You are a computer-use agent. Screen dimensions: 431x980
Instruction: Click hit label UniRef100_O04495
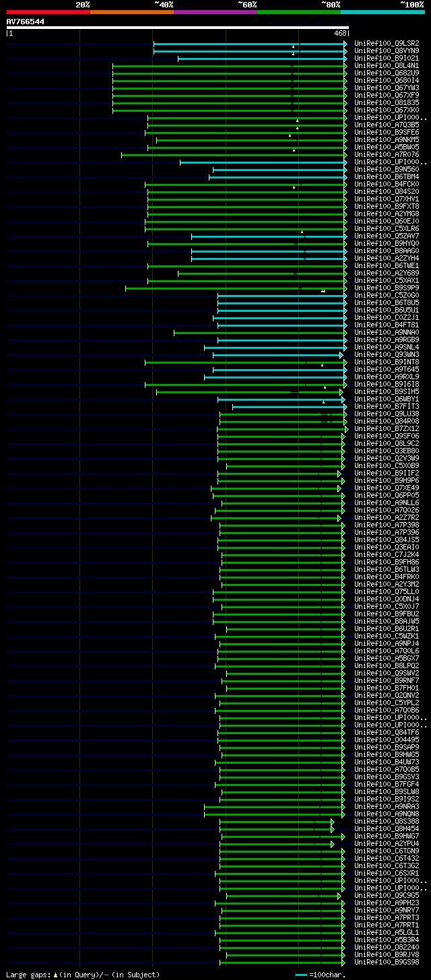tap(387, 740)
